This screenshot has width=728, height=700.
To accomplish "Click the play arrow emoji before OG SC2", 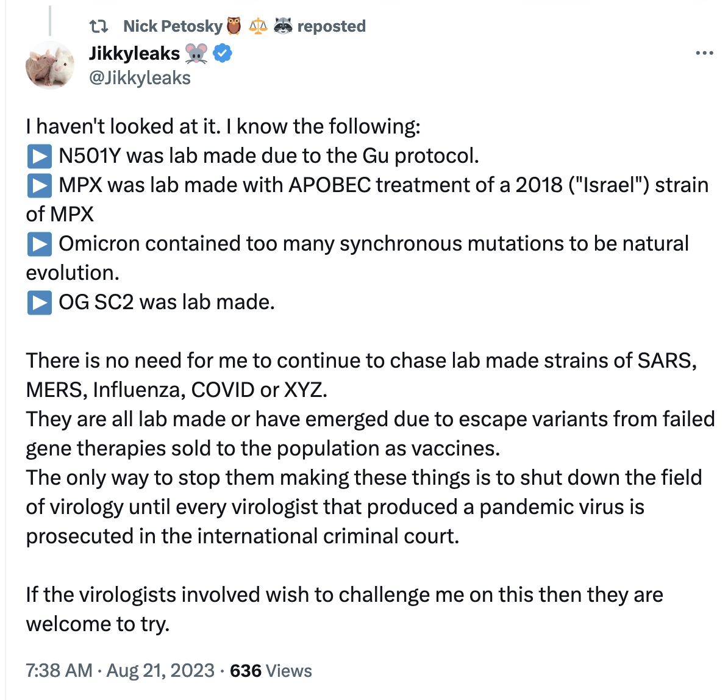I will (x=39, y=302).
